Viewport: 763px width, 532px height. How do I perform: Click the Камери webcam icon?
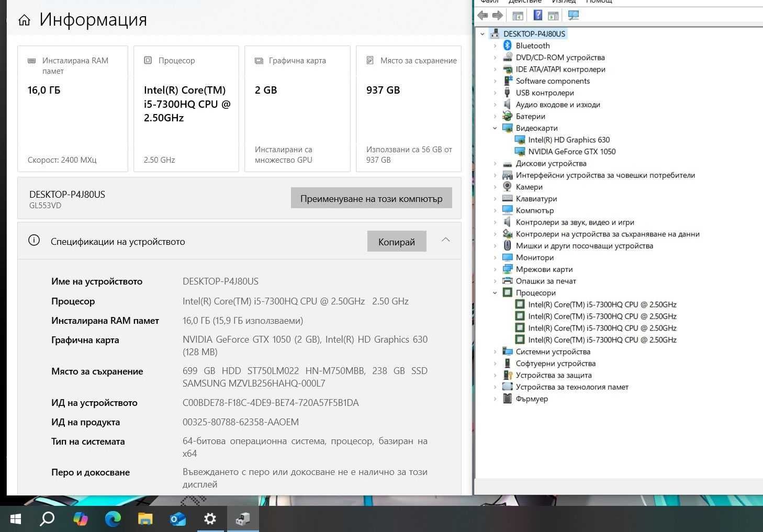click(x=507, y=187)
